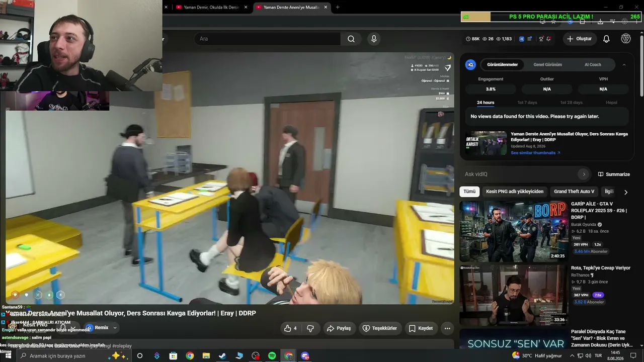Open vidIQ alerts bell with red dot
The height and width of the screenshot is (362, 644).
click(548, 39)
